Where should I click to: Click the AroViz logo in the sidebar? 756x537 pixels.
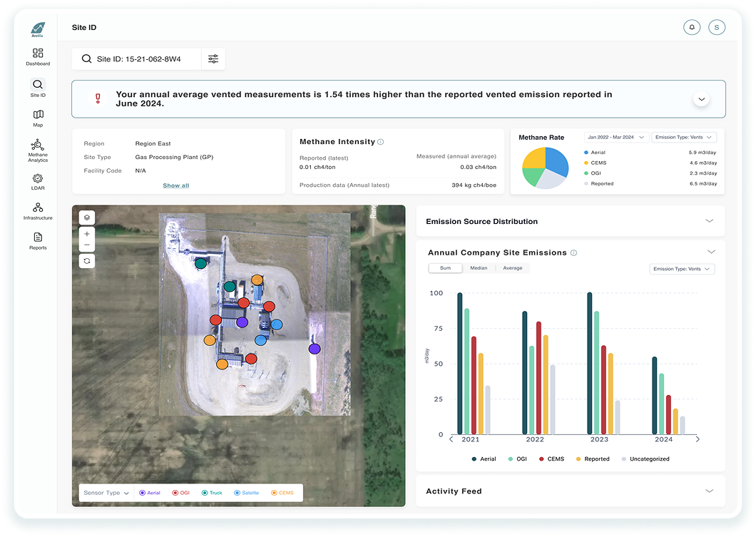click(x=38, y=29)
